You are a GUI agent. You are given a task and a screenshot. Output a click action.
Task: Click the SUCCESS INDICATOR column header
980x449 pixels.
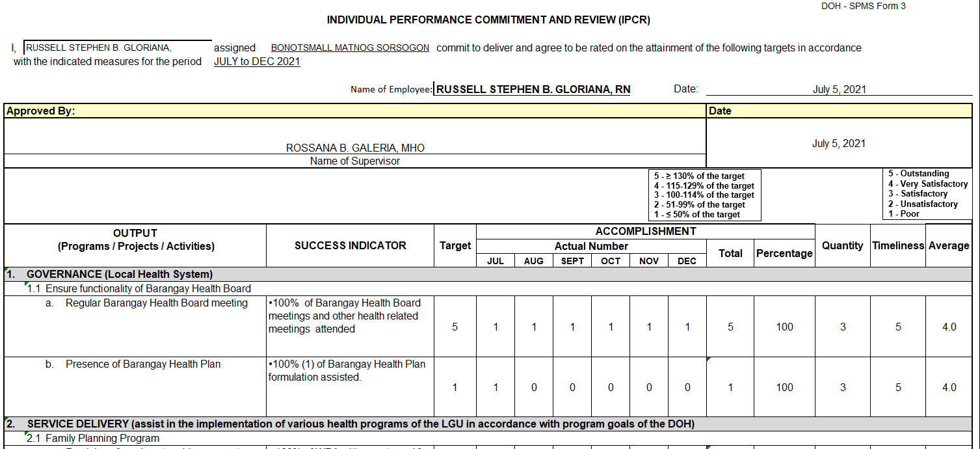[x=349, y=245]
